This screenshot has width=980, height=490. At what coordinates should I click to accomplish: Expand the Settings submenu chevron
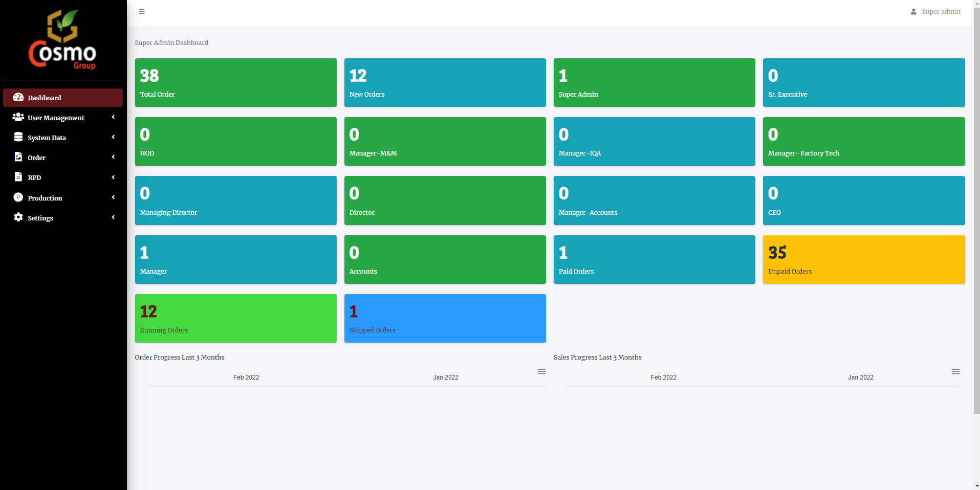[113, 217]
